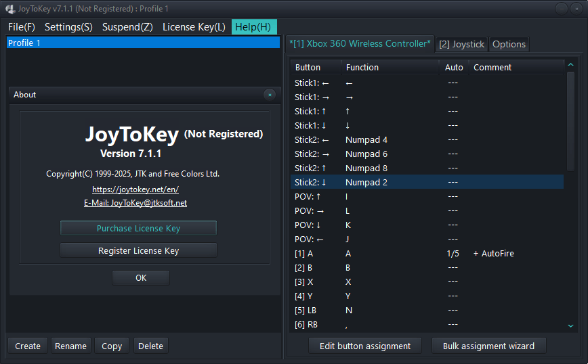This screenshot has width=588, height=364.
Task: Click the Copy profile button
Action: point(112,346)
